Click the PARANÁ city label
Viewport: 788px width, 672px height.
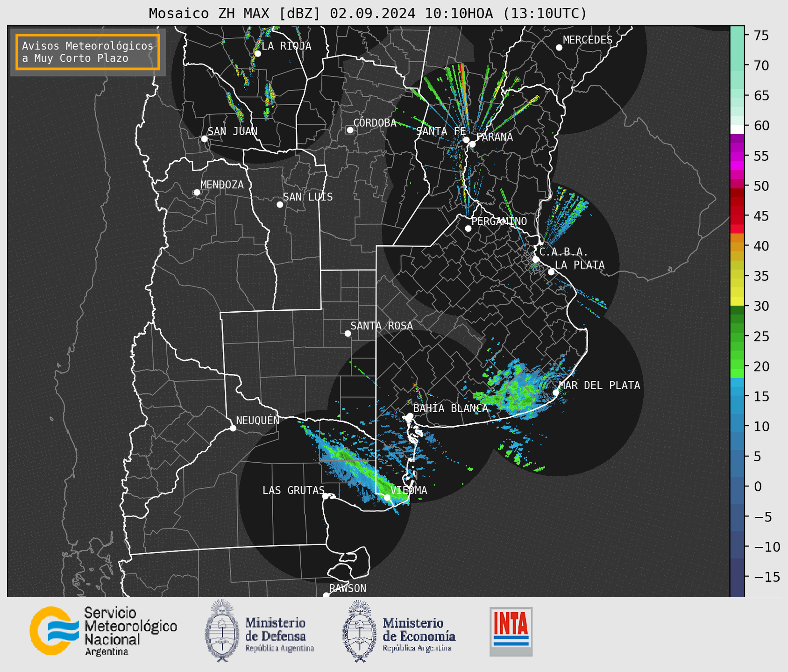coord(494,137)
